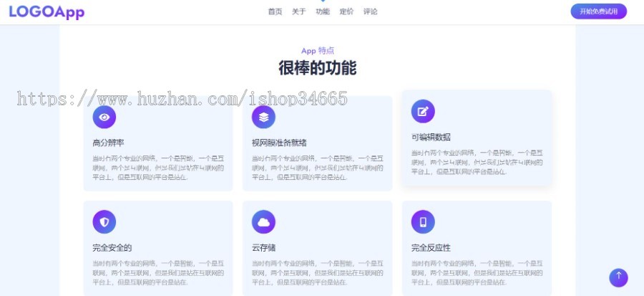Open the 首页 nav item

coord(275,11)
